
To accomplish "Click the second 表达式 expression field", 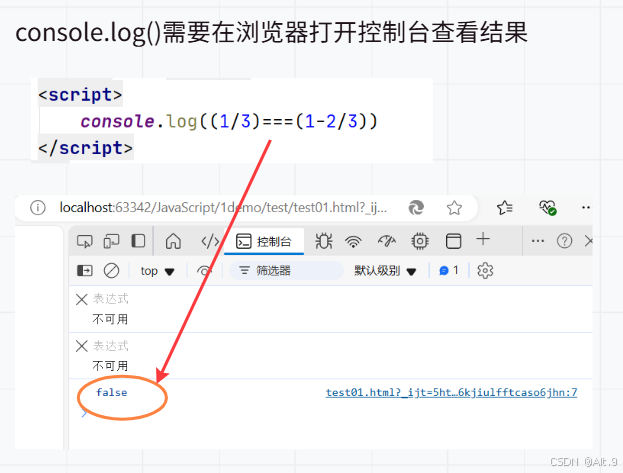I will click(110, 345).
